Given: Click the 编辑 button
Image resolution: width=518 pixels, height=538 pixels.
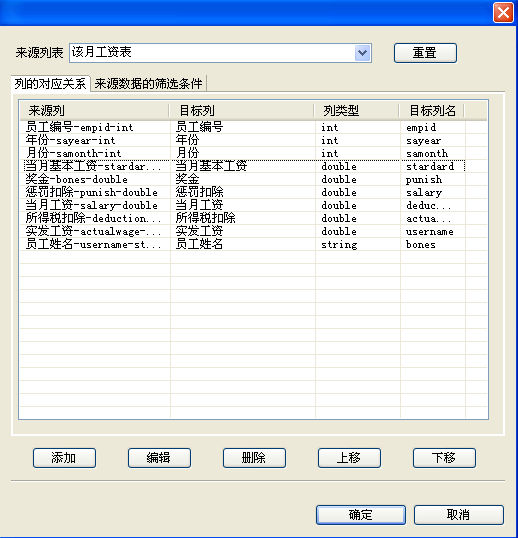Looking at the screenshot, I should point(159,458).
